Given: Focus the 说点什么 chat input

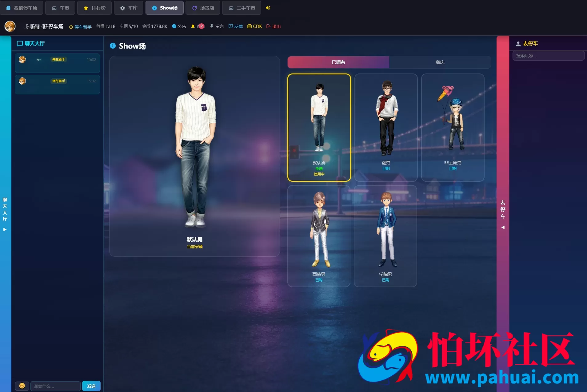Looking at the screenshot, I should (x=55, y=386).
